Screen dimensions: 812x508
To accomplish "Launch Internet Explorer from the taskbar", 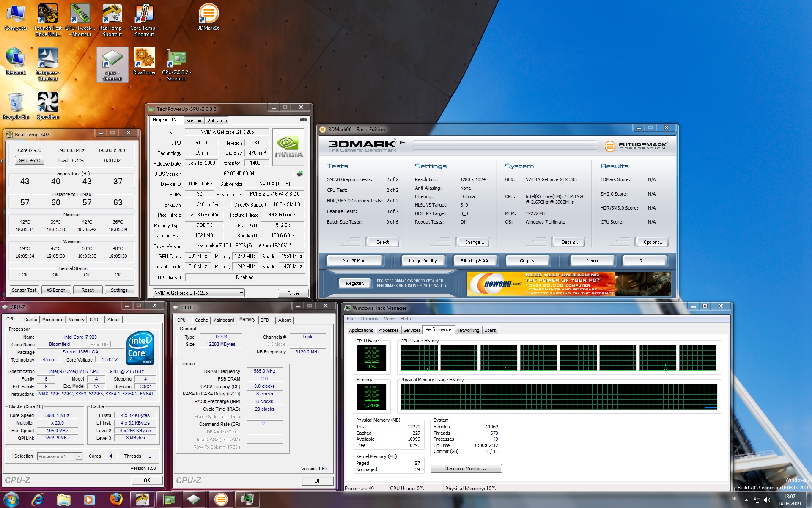I will point(38,500).
